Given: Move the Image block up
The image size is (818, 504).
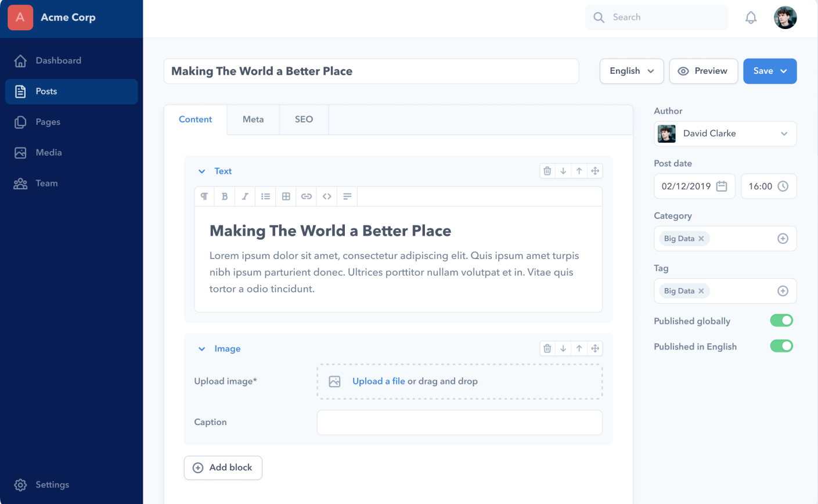Looking at the screenshot, I should tap(579, 348).
